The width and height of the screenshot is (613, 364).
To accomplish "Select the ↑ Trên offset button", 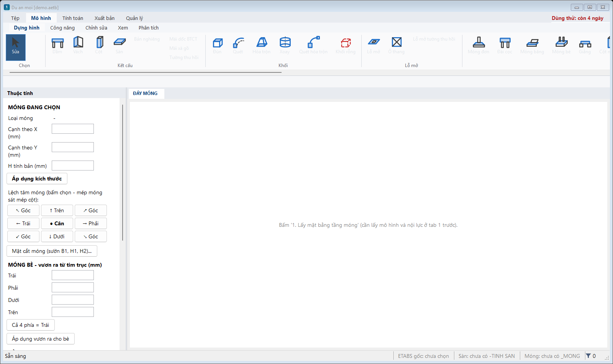I will 57,210.
